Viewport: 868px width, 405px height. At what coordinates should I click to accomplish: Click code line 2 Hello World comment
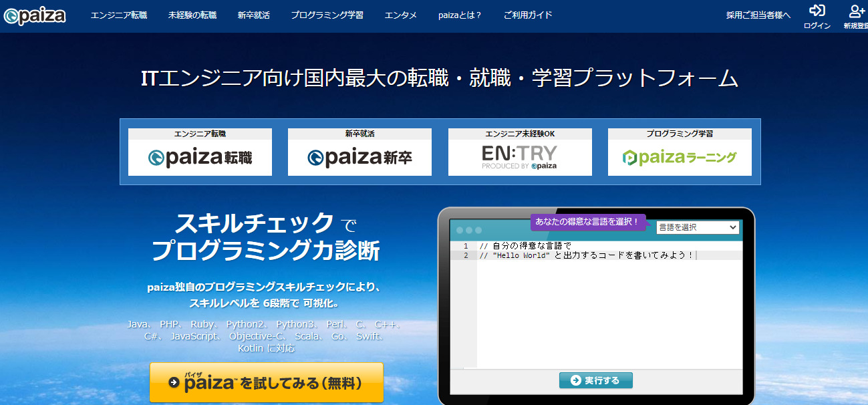tap(587, 255)
